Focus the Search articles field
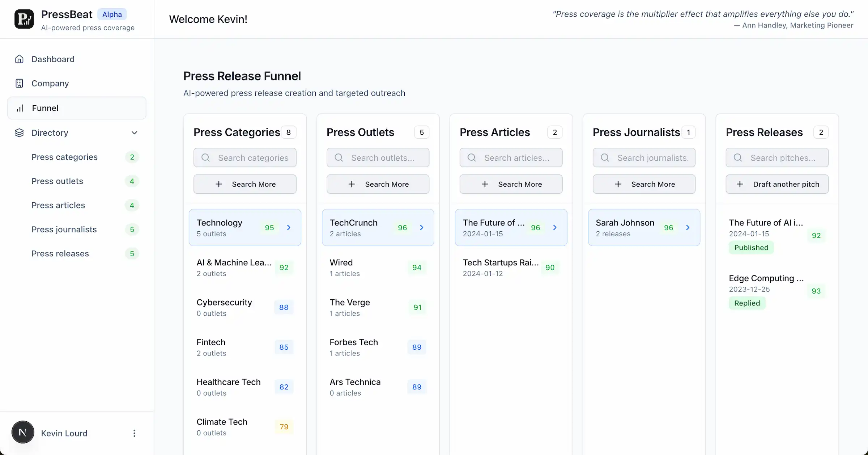The height and width of the screenshot is (455, 868). (511, 158)
